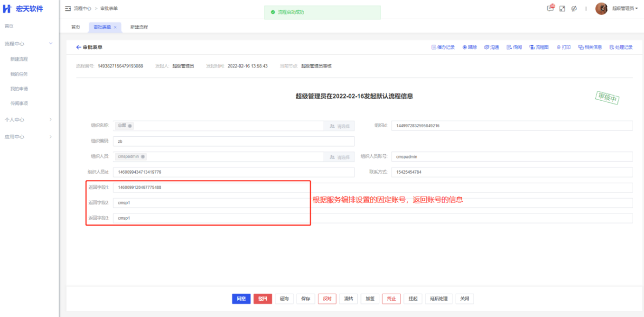Click the 返回字段2 input field
Viewport: 644px width, 317px height.
tap(373, 203)
